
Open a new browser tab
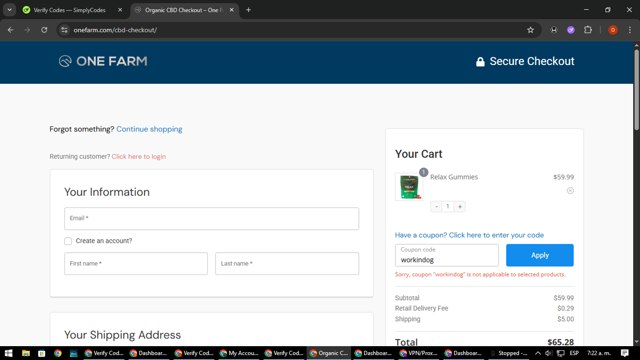(248, 10)
